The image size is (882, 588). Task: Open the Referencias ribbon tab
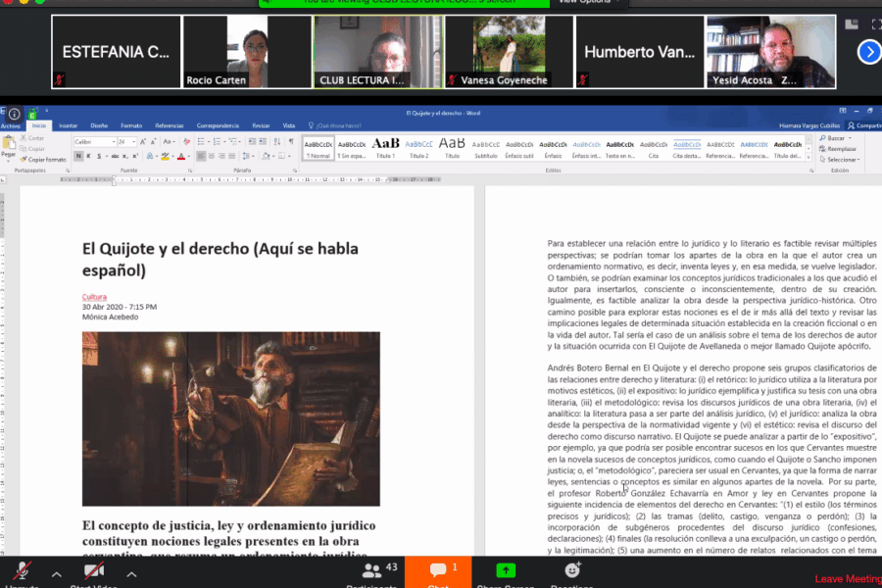click(169, 125)
